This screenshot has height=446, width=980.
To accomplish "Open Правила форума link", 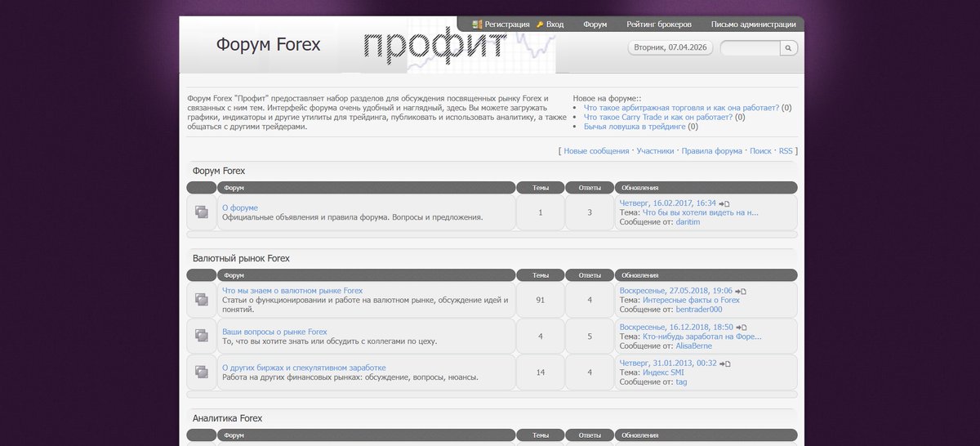I will point(712,151).
